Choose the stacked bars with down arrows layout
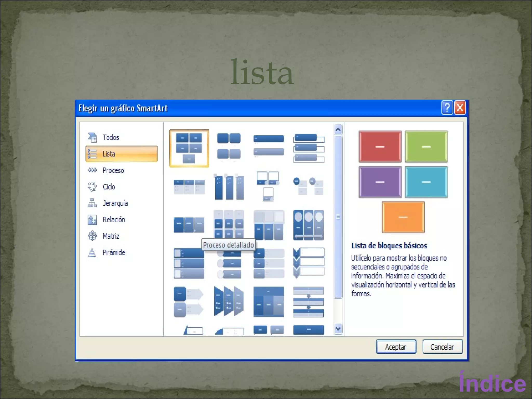 click(x=309, y=302)
